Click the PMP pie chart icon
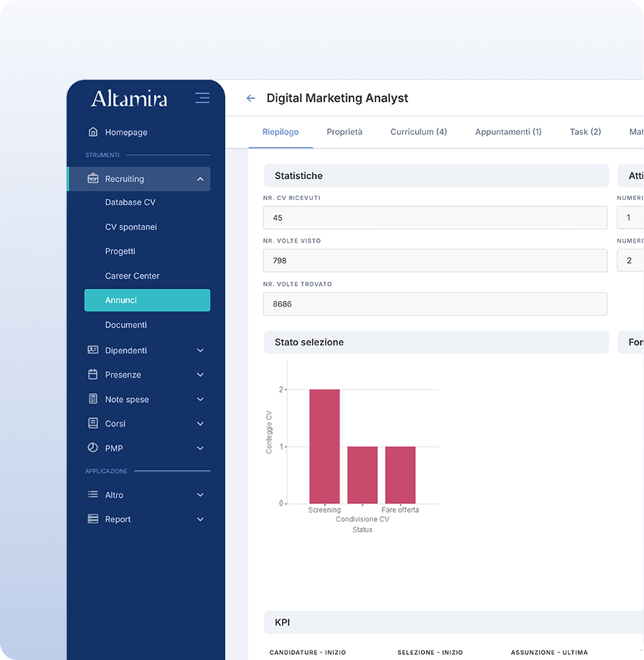Viewport: 644px width, 660px height. click(x=93, y=448)
